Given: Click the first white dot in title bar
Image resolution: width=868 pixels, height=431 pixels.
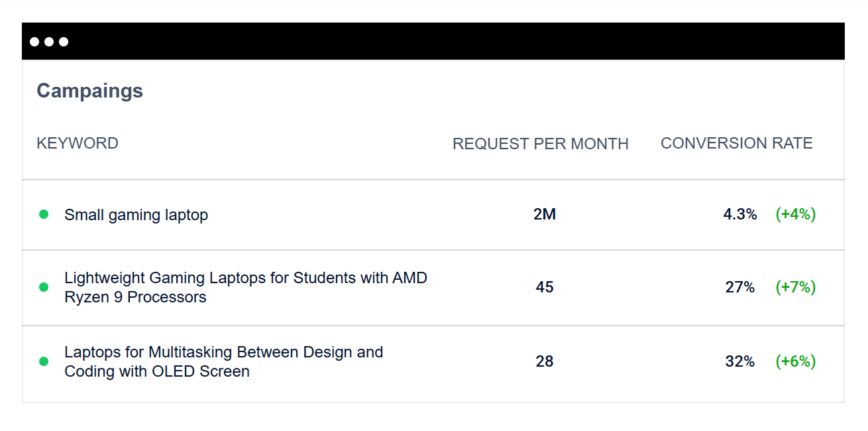Looking at the screenshot, I should (34, 42).
